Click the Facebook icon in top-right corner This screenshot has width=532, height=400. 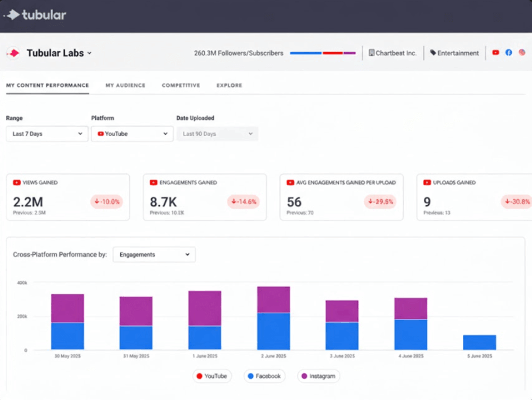click(x=509, y=53)
